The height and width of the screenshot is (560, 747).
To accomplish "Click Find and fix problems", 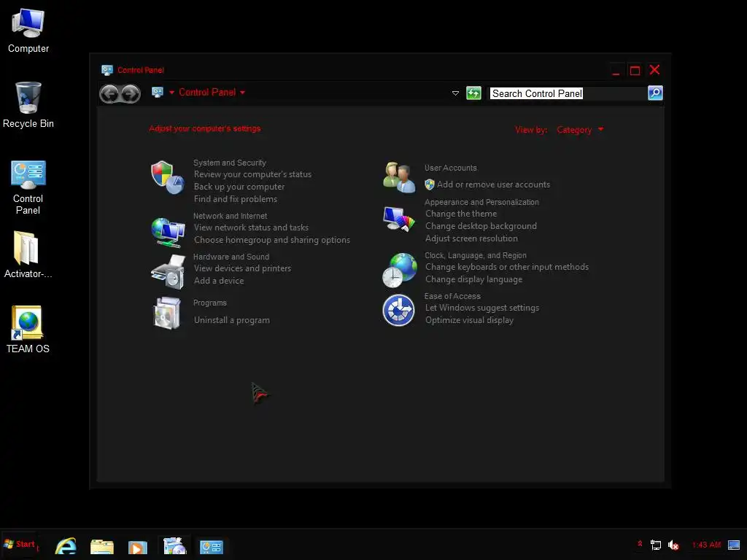I will pyautogui.click(x=236, y=199).
